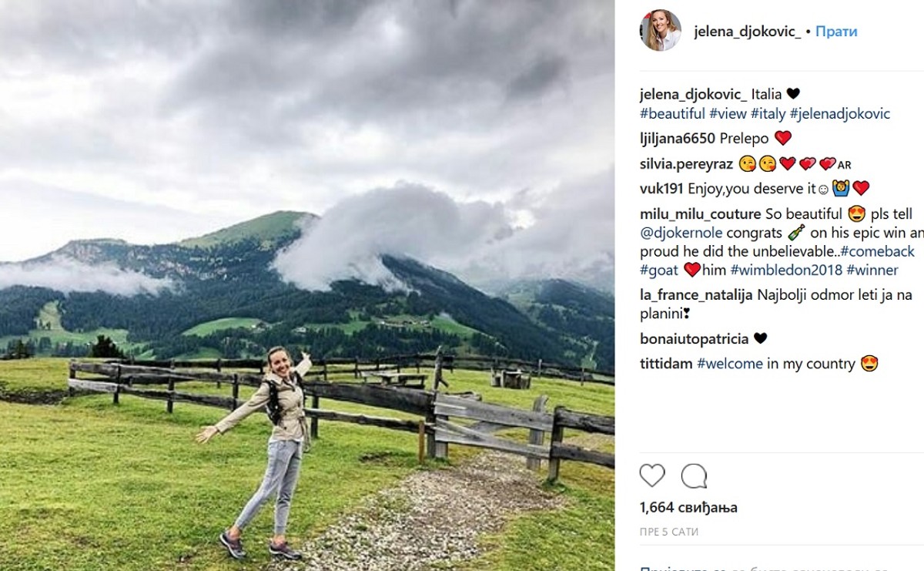
Task: Click the mountain landscape post photo
Action: point(307,285)
